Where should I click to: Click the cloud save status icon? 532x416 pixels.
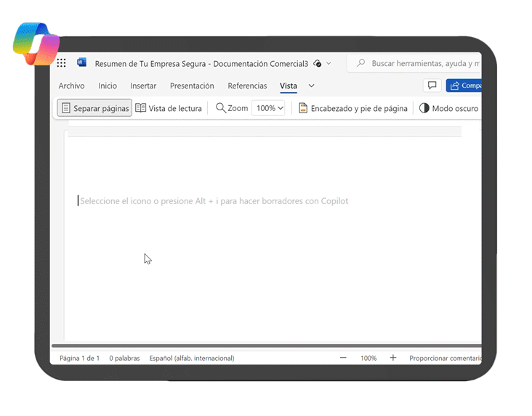tap(318, 64)
